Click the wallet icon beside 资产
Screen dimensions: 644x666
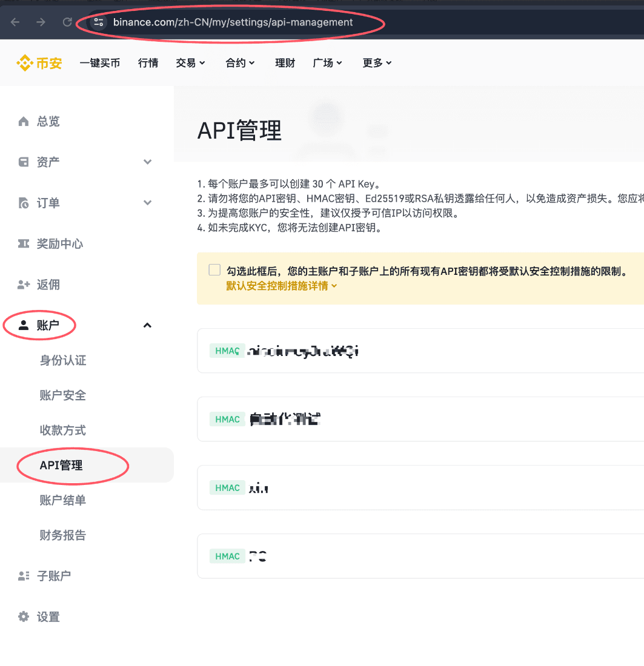(x=24, y=162)
